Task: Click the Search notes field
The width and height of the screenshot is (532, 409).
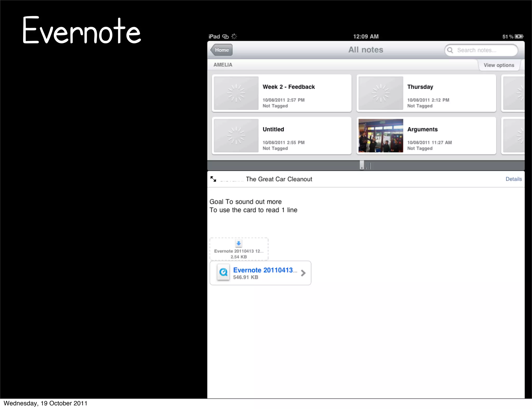Action: (481, 50)
